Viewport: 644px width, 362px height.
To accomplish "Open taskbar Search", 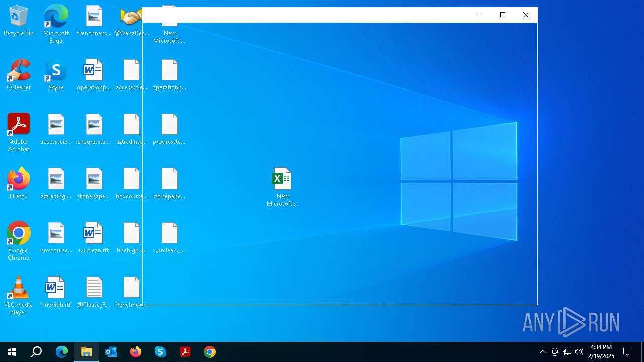I will pyautogui.click(x=36, y=352).
